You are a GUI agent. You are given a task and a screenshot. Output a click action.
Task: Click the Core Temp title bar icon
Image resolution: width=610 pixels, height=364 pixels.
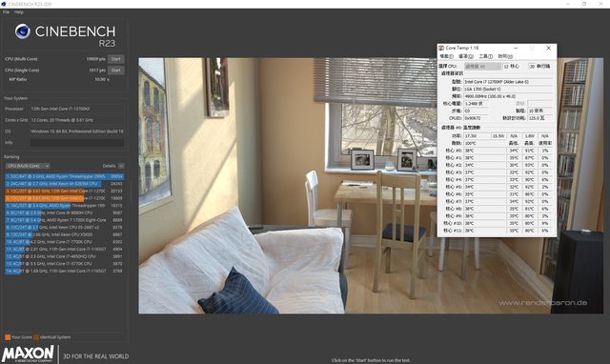coord(441,48)
